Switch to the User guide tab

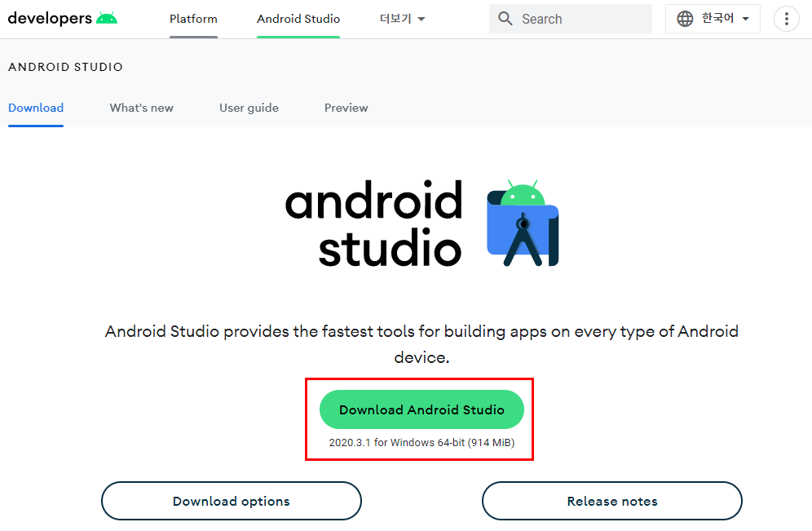(249, 108)
